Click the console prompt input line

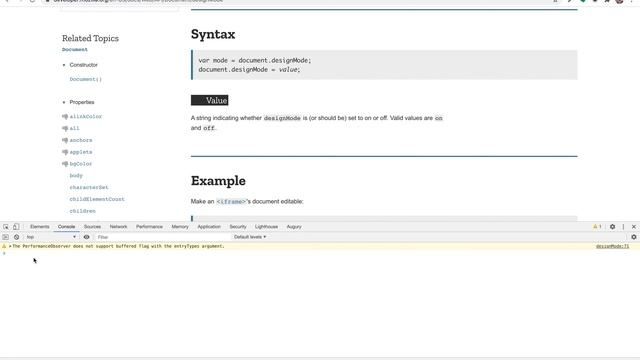[x=320, y=253]
